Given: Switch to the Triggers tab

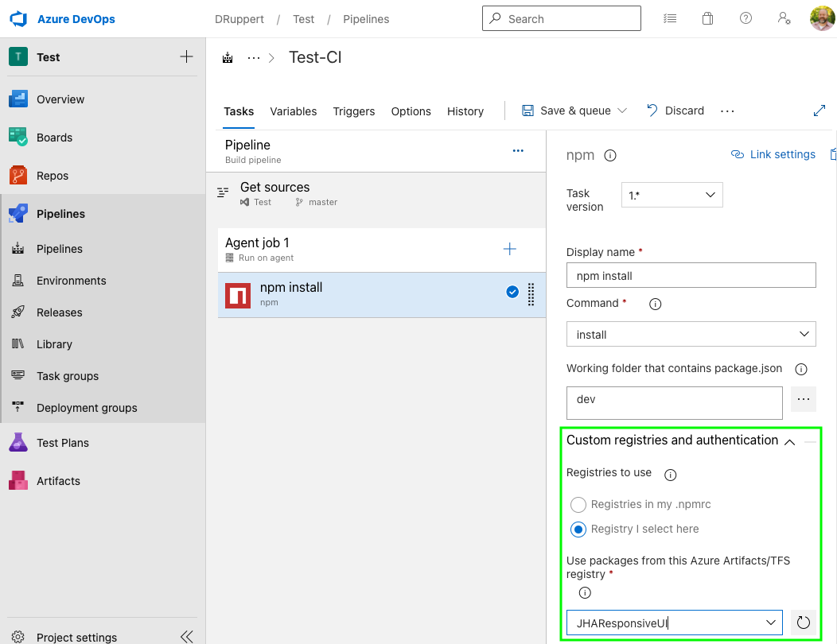Looking at the screenshot, I should pyautogui.click(x=353, y=111).
